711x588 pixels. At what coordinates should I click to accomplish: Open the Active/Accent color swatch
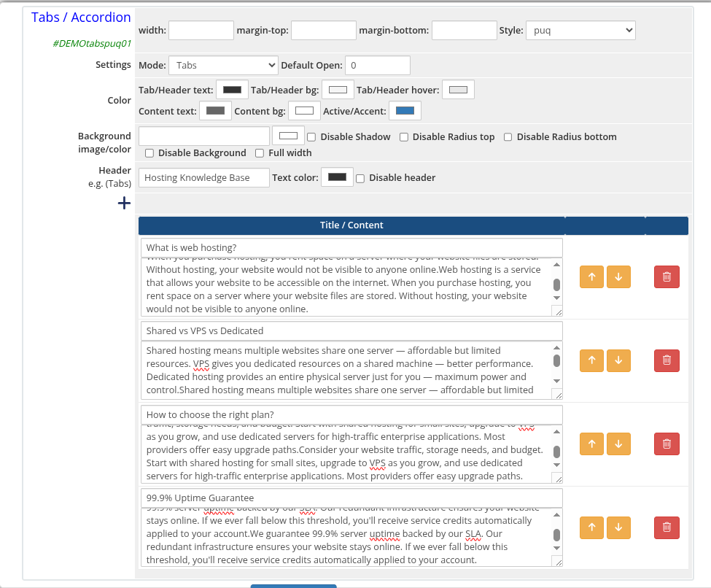(x=405, y=110)
